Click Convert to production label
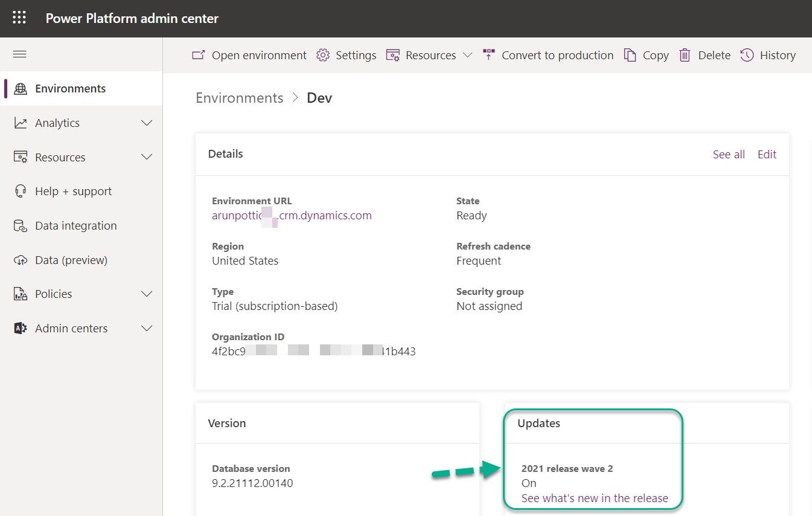812x516 pixels. 558,56
